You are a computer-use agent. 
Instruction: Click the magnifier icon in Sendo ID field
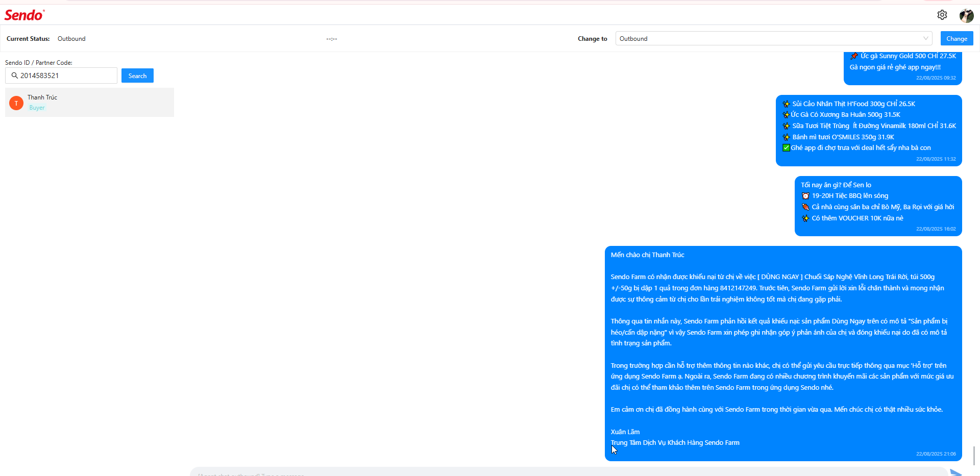click(x=14, y=76)
